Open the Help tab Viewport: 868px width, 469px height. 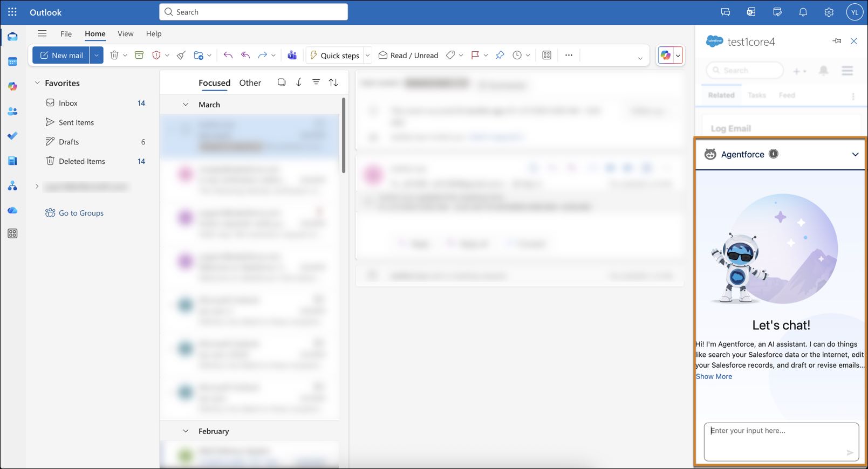click(x=154, y=33)
